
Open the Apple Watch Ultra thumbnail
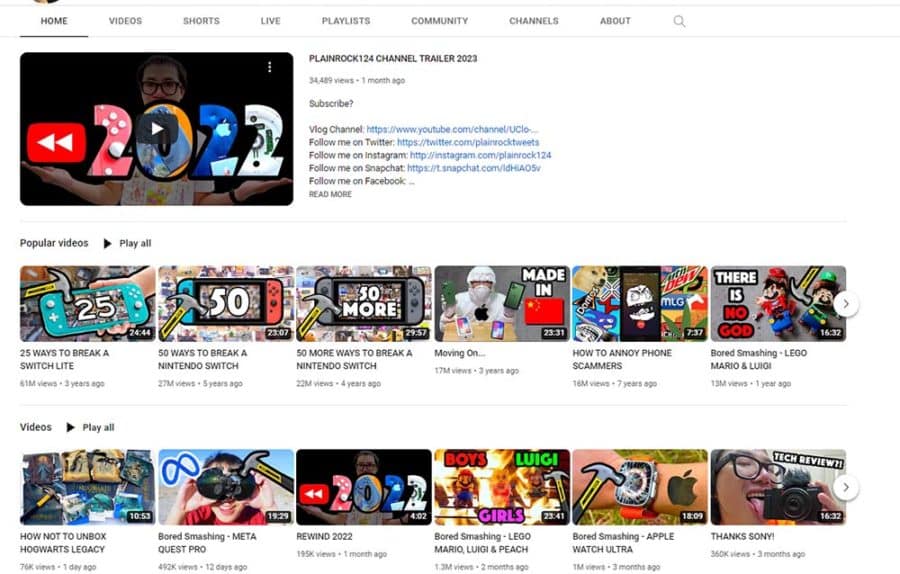point(640,487)
